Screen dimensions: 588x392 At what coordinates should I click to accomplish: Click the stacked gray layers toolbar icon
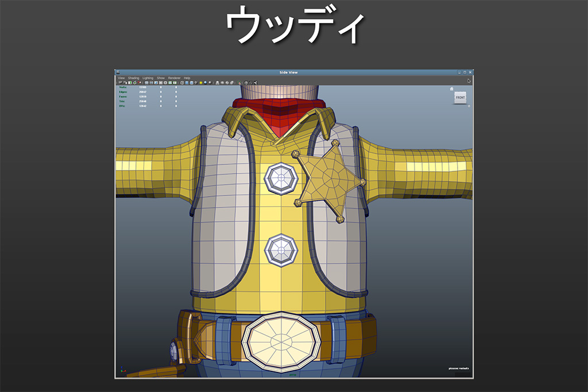coord(232,83)
